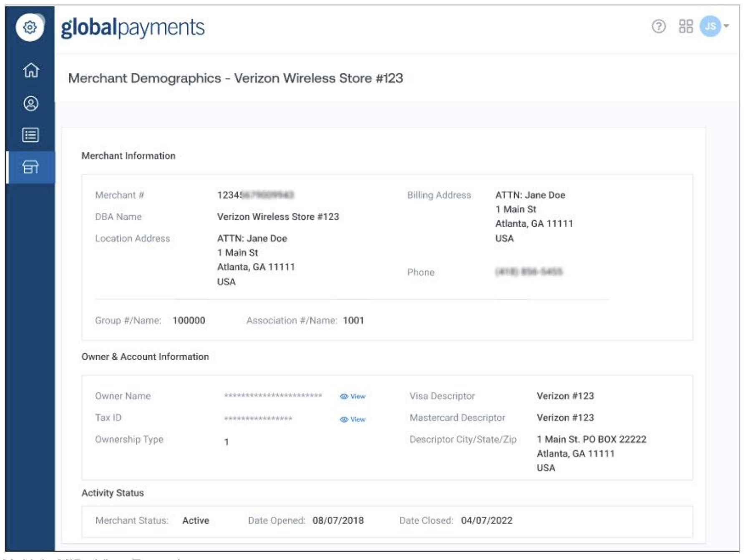Go to the Home icon in sidebar
This screenshot has height=560, width=745.
31,70
